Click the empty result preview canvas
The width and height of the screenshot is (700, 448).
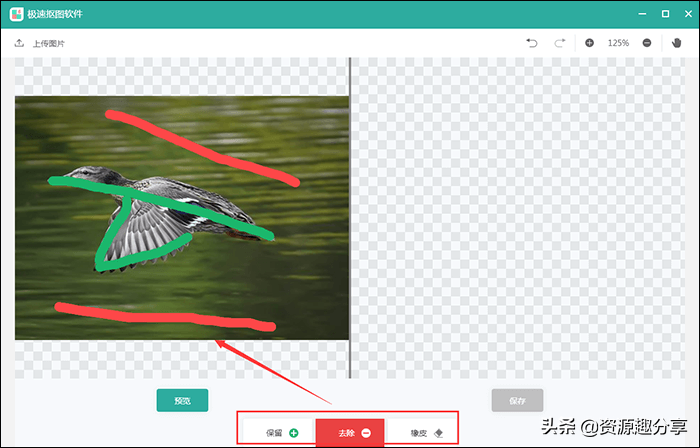coord(518,218)
